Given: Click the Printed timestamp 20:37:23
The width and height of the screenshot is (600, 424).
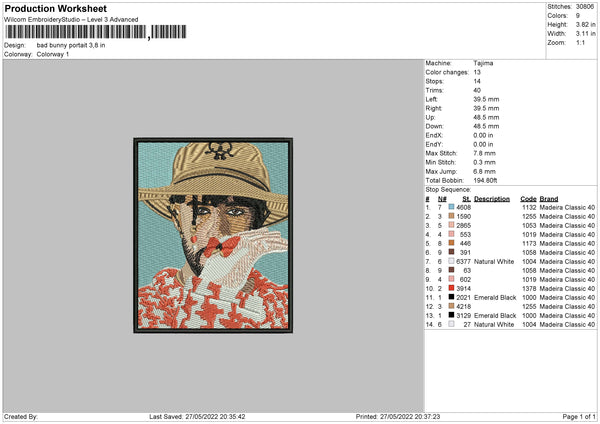Looking at the screenshot, I should point(427,417).
